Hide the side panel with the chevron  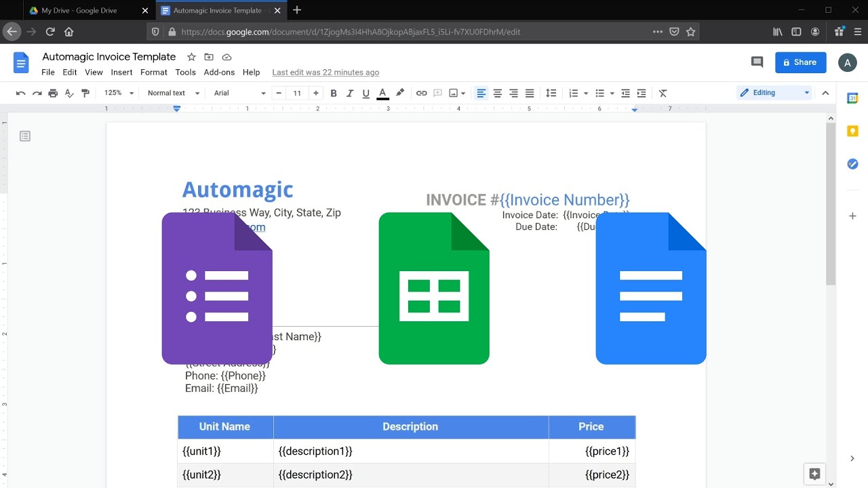pos(852,459)
